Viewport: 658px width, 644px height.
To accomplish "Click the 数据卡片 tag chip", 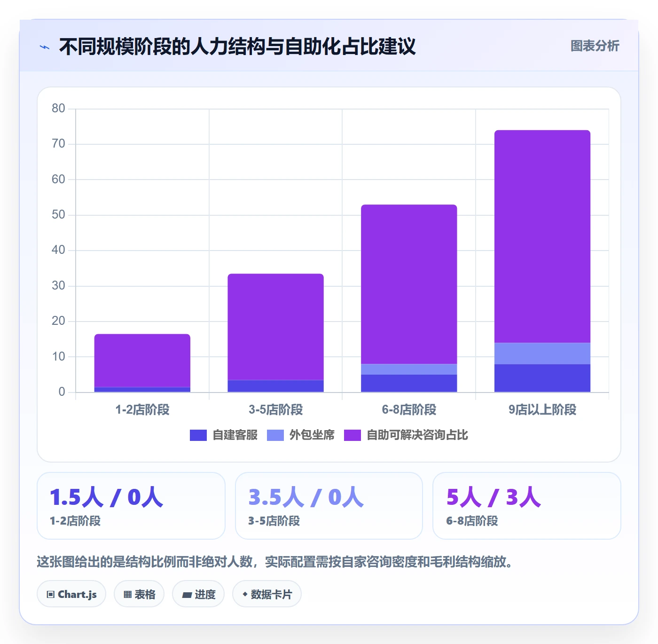I will [x=267, y=594].
